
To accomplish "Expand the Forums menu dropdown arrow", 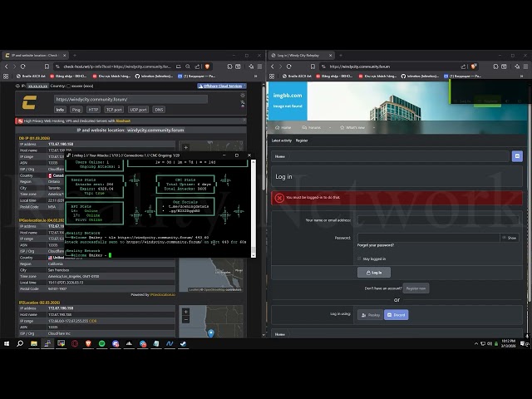I will (331, 127).
